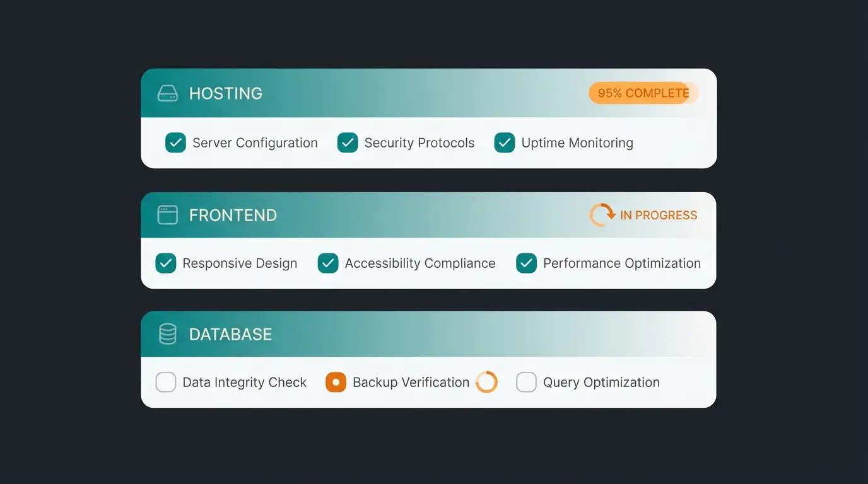Click the checkmark icon for Responsive Design

(x=165, y=263)
